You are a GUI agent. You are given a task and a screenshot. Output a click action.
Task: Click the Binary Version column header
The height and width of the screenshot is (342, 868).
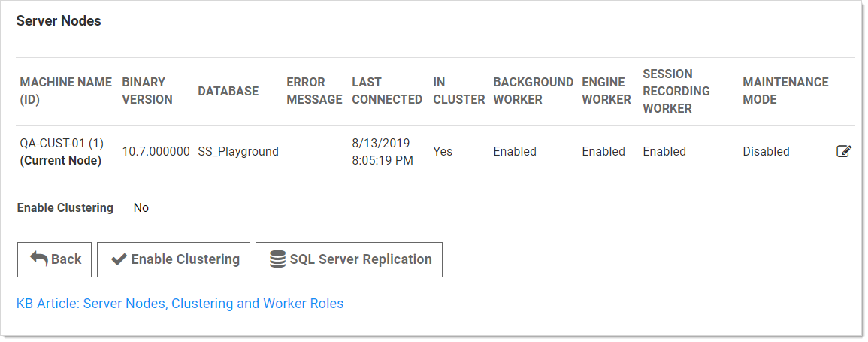[147, 91]
